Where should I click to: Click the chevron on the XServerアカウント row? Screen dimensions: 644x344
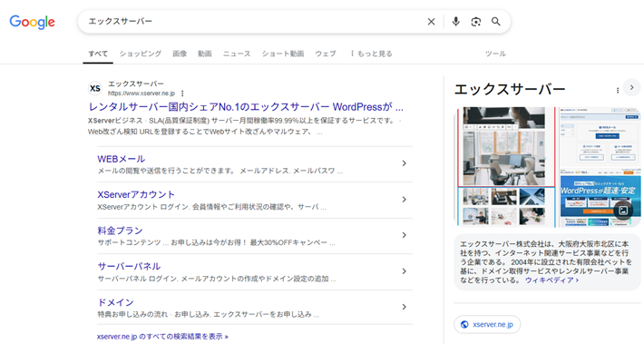point(405,200)
